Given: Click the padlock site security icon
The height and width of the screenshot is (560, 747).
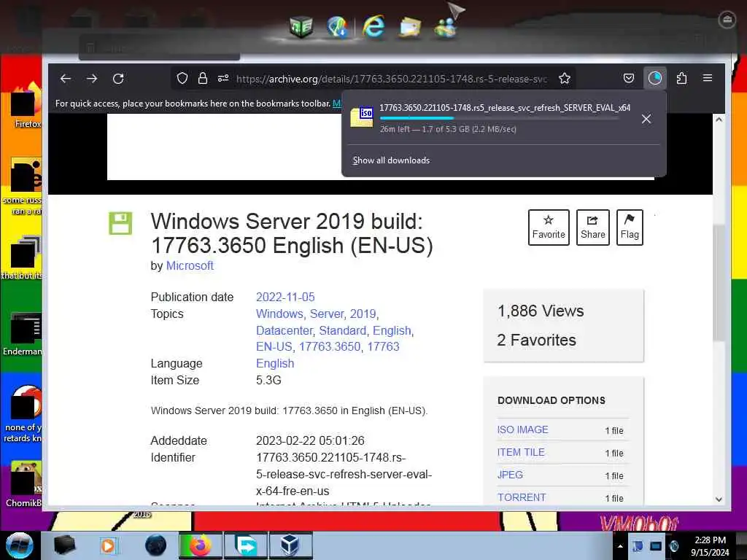Looking at the screenshot, I should pos(203,79).
